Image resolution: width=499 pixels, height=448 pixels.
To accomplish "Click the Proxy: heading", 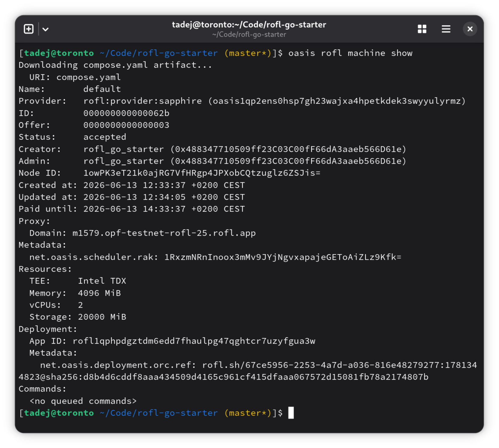I will (34, 221).
